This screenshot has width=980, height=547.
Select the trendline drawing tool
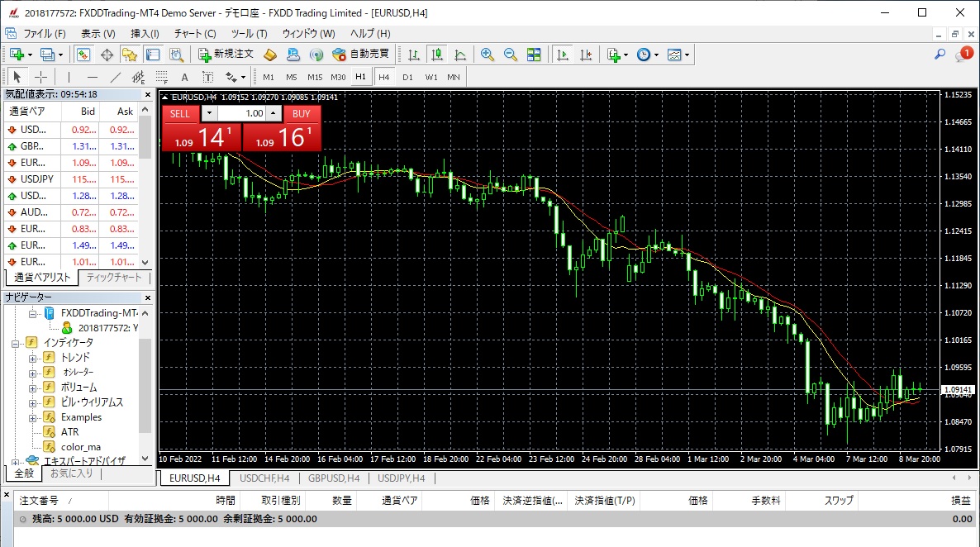pyautogui.click(x=116, y=77)
